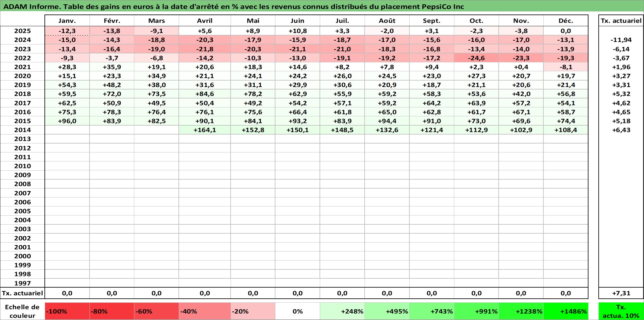Click the +35,9 cell for February 2021
The height and width of the screenshot is (320, 644).
click(112, 67)
